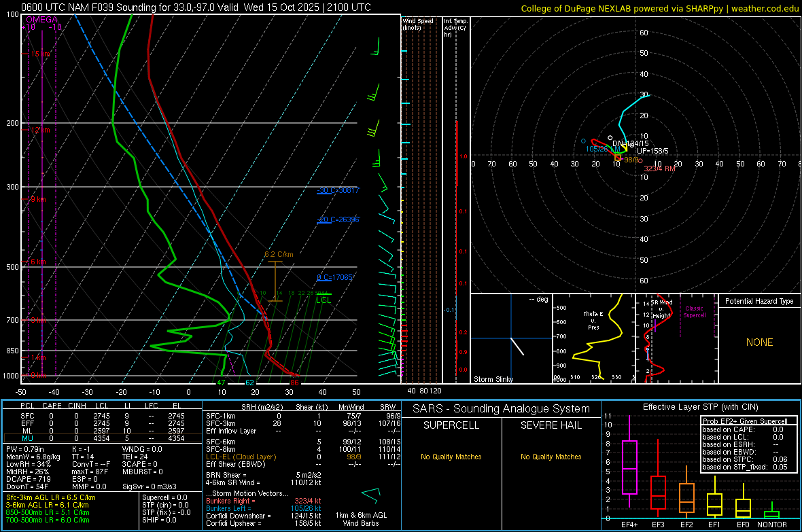Click the LCL-EL (Cloud Layer) row label
This screenshot has width=802, height=532.
(241, 457)
